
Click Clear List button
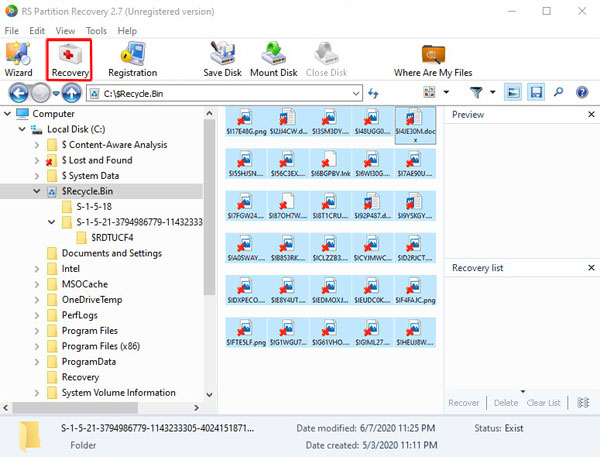[x=543, y=403]
